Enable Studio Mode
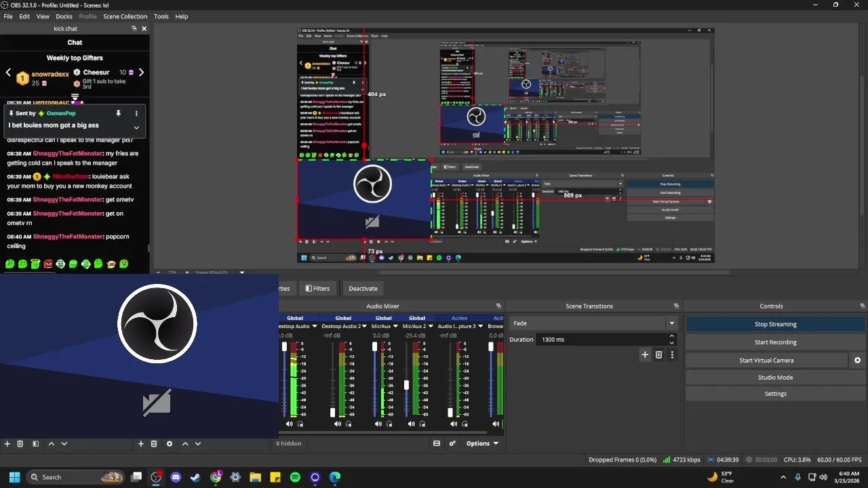868x488 pixels. pyautogui.click(x=776, y=378)
